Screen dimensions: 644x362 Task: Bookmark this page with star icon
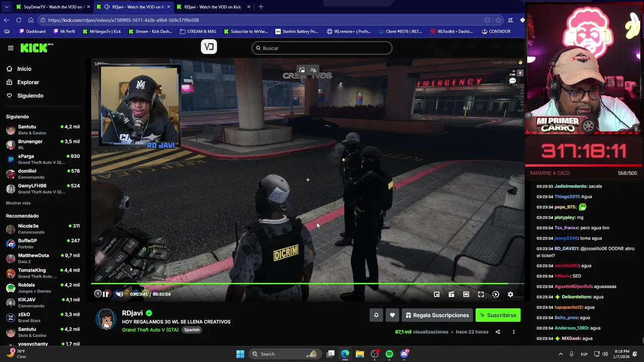point(499,20)
